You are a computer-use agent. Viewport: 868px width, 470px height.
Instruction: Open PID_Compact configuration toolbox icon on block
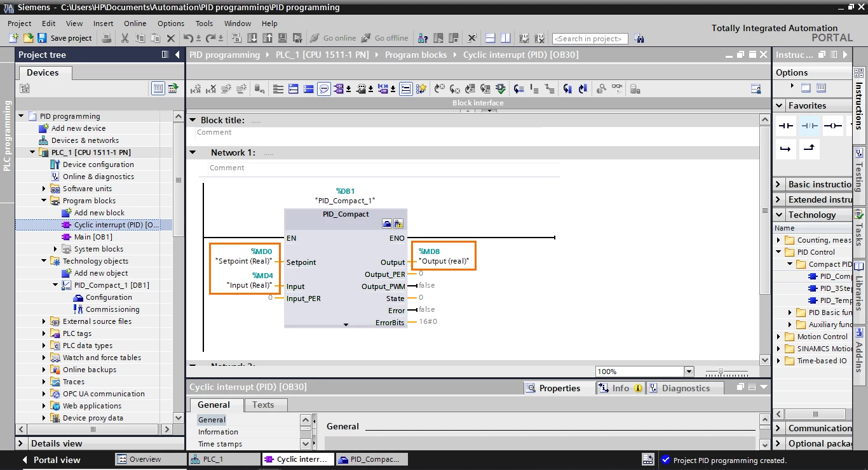387,224
